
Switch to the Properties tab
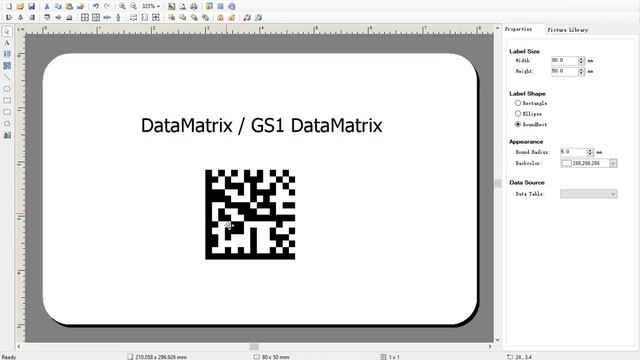[x=518, y=29]
